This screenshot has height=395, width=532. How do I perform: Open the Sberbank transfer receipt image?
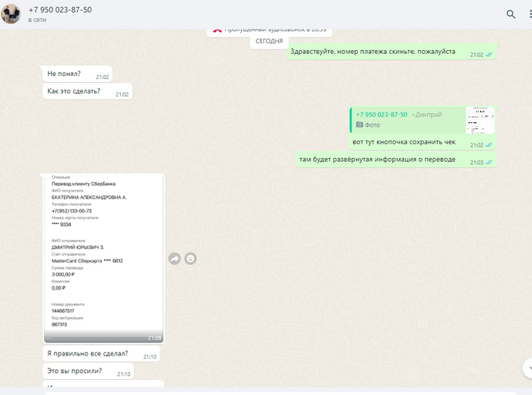pyautogui.click(x=103, y=258)
